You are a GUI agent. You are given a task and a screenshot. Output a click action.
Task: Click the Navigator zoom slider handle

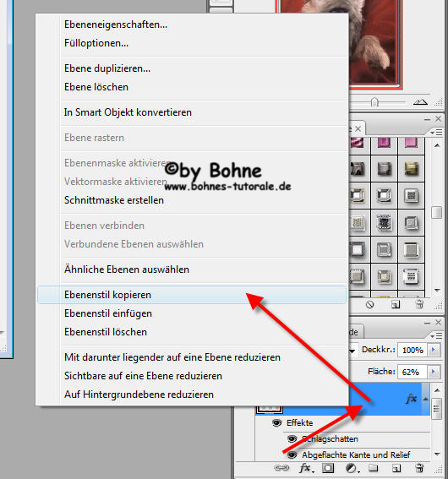point(374,101)
